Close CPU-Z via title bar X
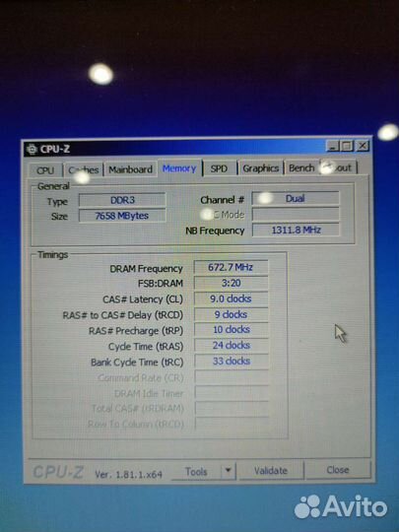This screenshot has height=532, width=399. 363,146
